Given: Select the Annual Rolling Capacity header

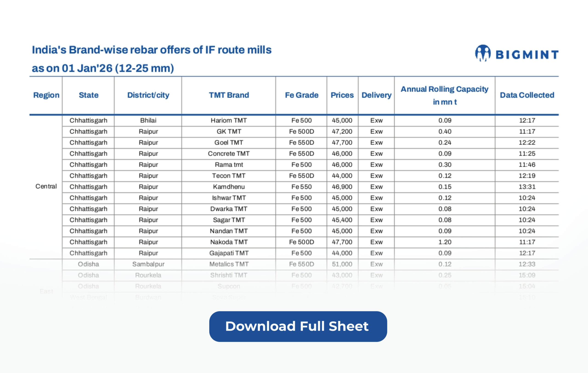Looking at the screenshot, I should (x=444, y=95).
